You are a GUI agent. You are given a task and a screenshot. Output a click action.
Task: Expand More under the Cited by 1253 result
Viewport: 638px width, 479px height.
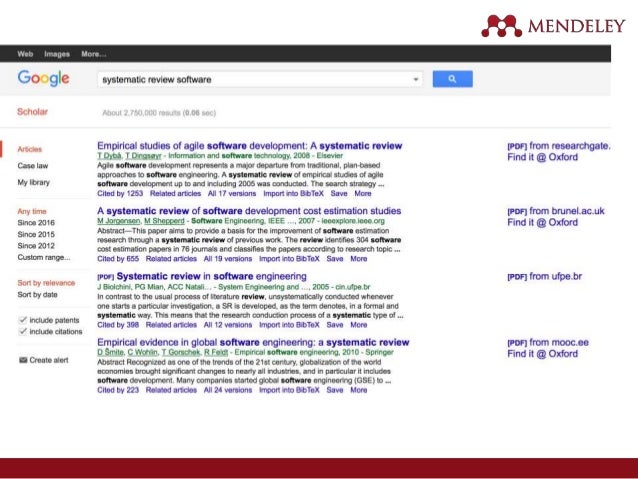(363, 193)
